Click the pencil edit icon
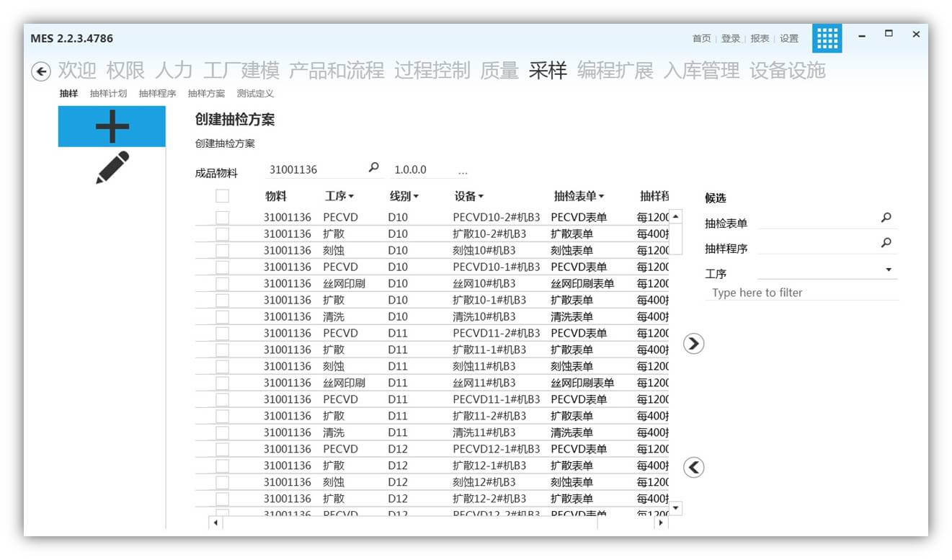The height and width of the screenshot is (560, 952). (x=112, y=167)
